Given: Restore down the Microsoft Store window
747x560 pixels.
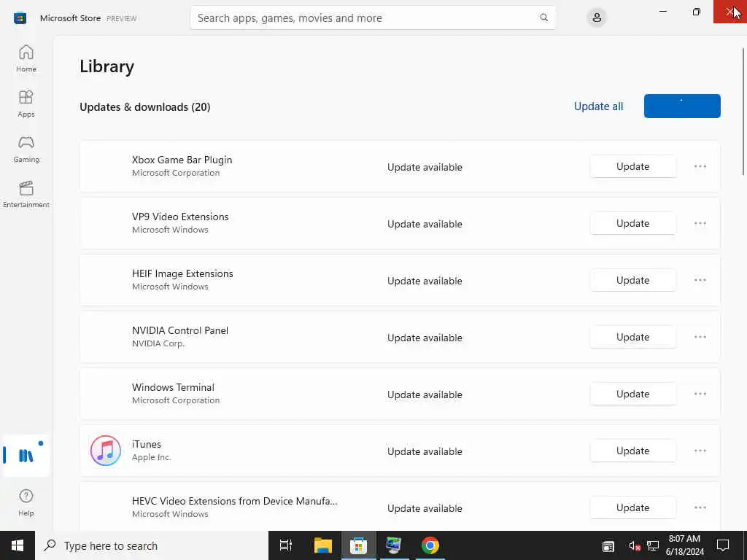Looking at the screenshot, I should point(696,12).
